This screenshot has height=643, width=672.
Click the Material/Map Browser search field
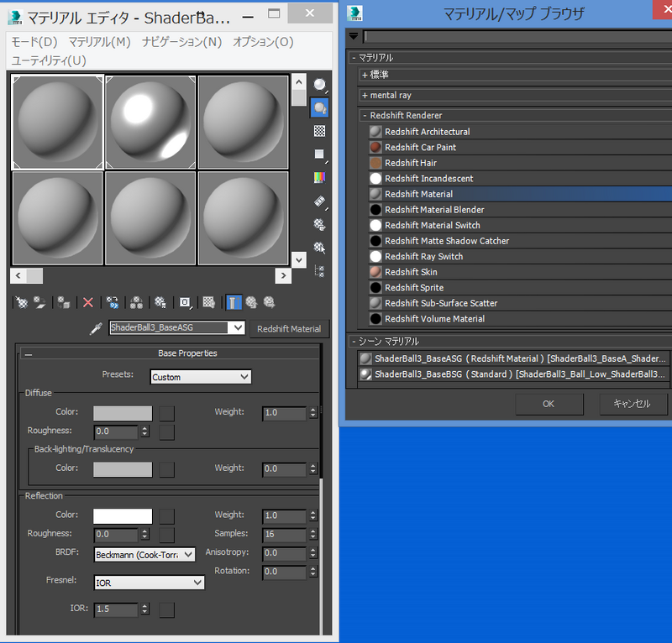click(517, 37)
